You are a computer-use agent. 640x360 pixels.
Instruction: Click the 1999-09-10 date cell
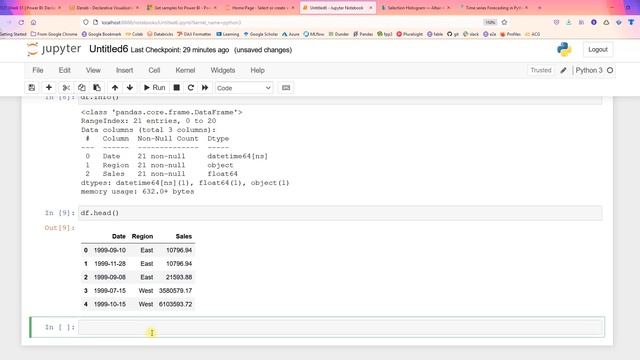click(110, 250)
